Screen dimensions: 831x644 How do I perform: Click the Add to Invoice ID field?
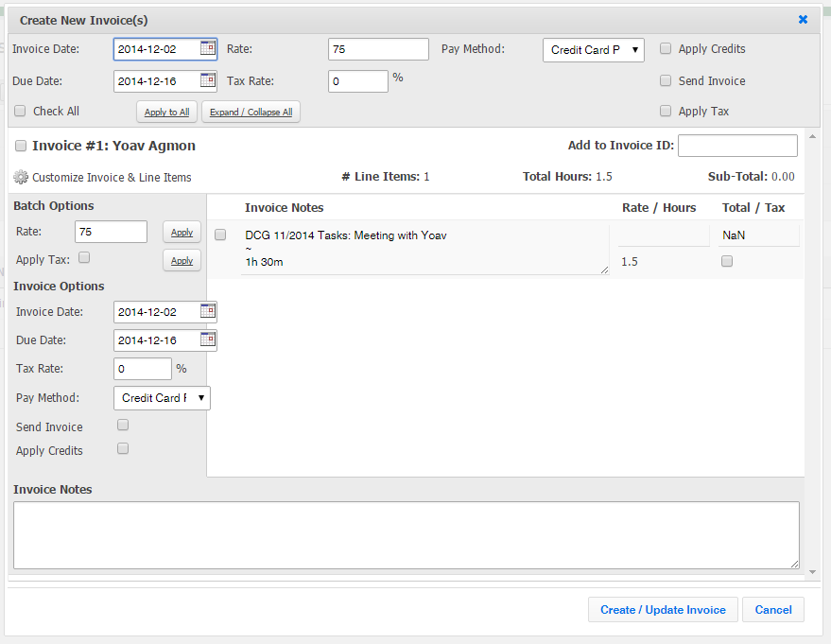[x=737, y=146]
